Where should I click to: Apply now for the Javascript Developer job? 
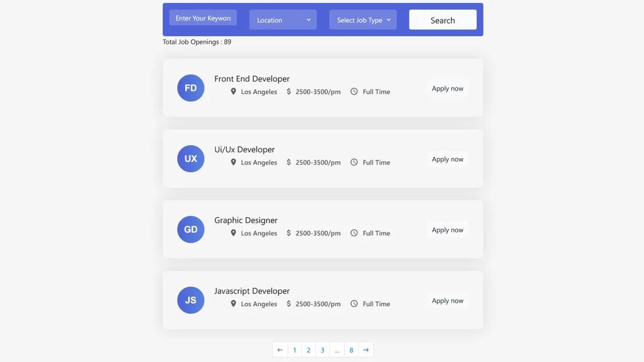(x=447, y=300)
